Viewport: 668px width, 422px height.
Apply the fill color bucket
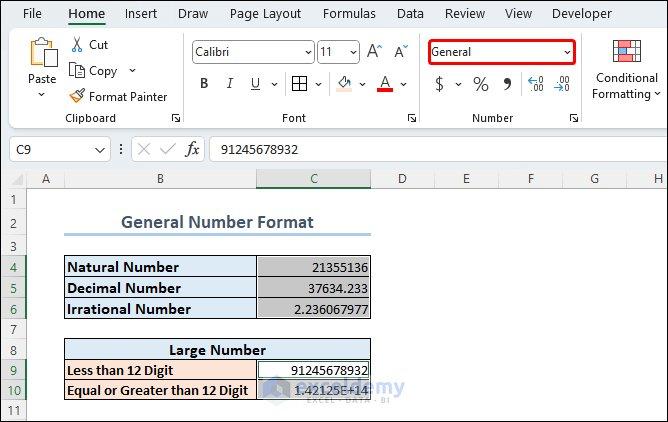click(344, 84)
